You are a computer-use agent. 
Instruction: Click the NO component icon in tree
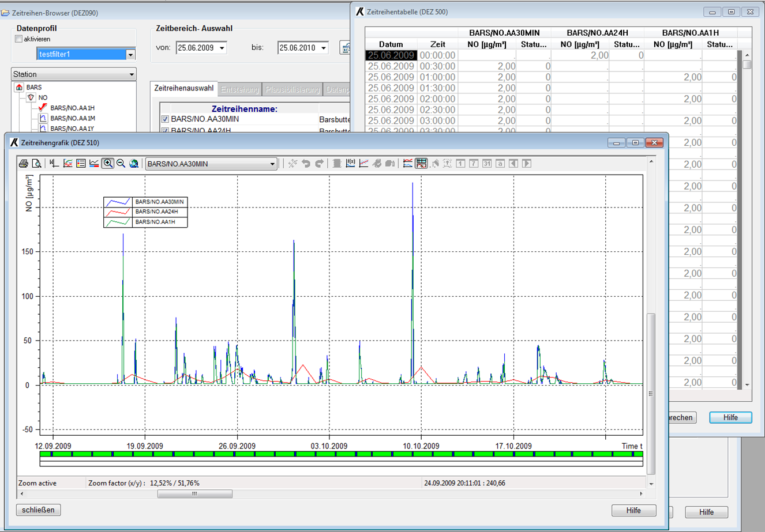pos(31,97)
